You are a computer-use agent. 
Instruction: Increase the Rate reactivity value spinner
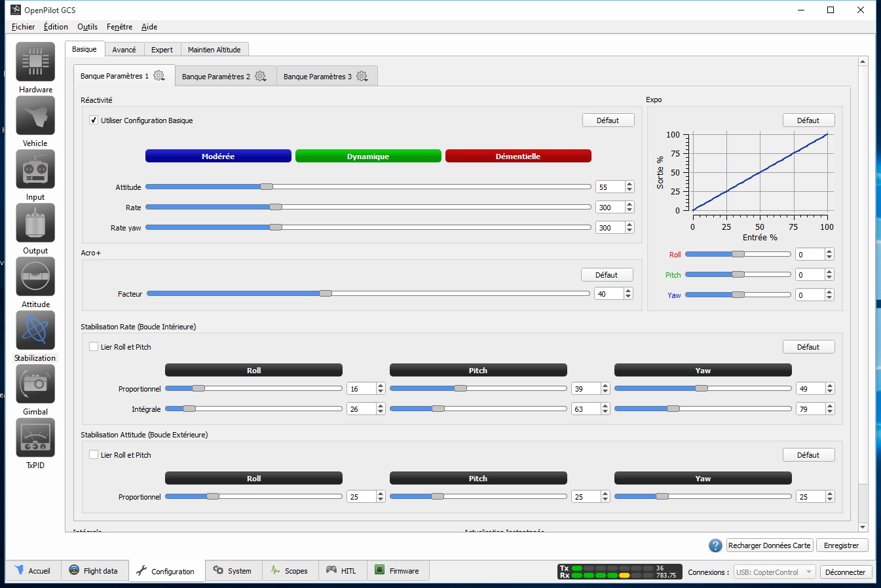[x=629, y=205]
